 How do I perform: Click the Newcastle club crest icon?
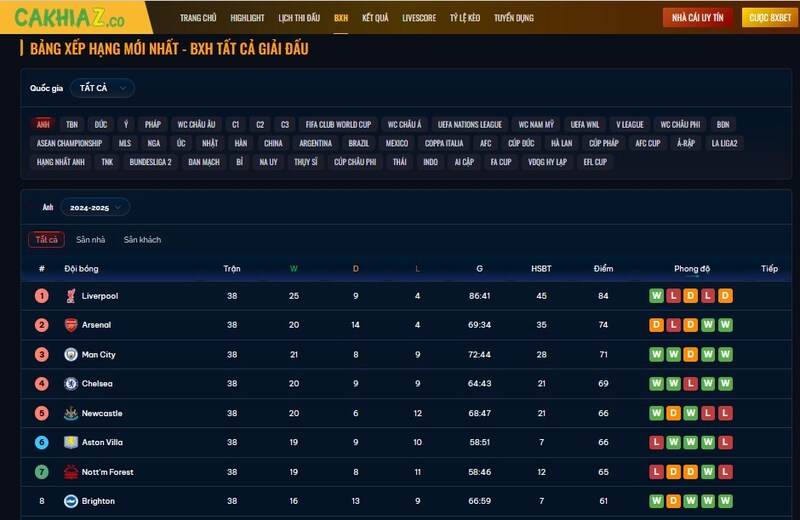pyautogui.click(x=70, y=413)
